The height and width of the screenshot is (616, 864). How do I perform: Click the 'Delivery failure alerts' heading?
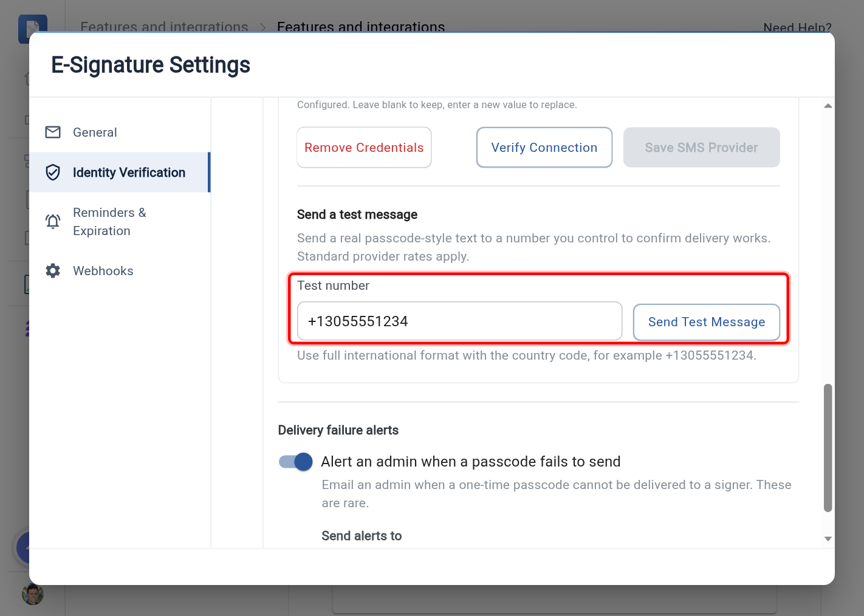338,430
